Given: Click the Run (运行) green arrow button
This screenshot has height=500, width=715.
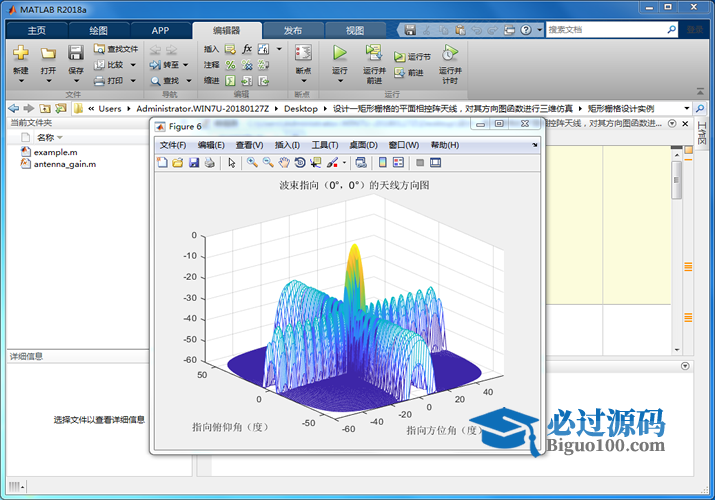Looking at the screenshot, I should pos(339,54).
